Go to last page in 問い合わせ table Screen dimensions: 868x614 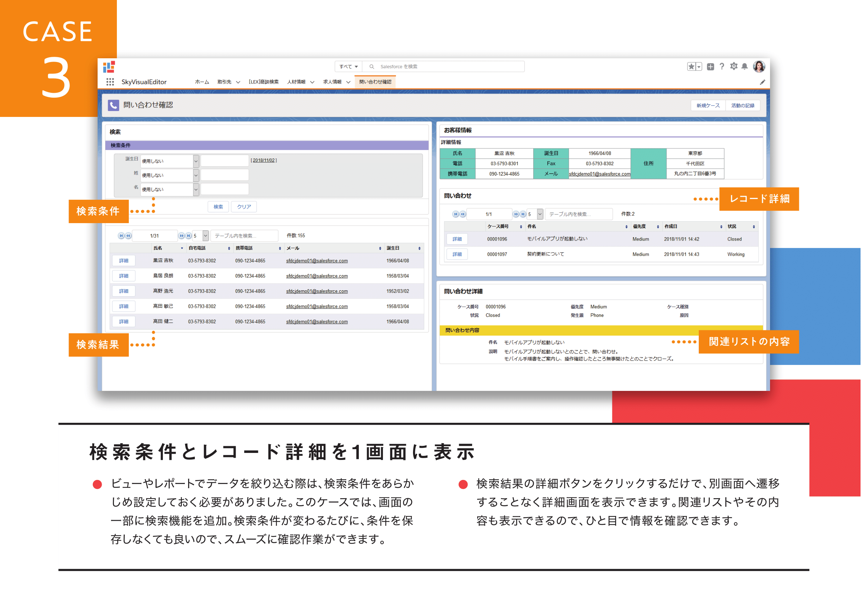point(523,214)
